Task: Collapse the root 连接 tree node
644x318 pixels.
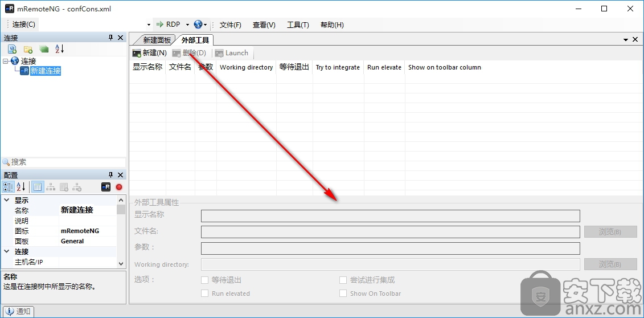Action: click(x=5, y=61)
